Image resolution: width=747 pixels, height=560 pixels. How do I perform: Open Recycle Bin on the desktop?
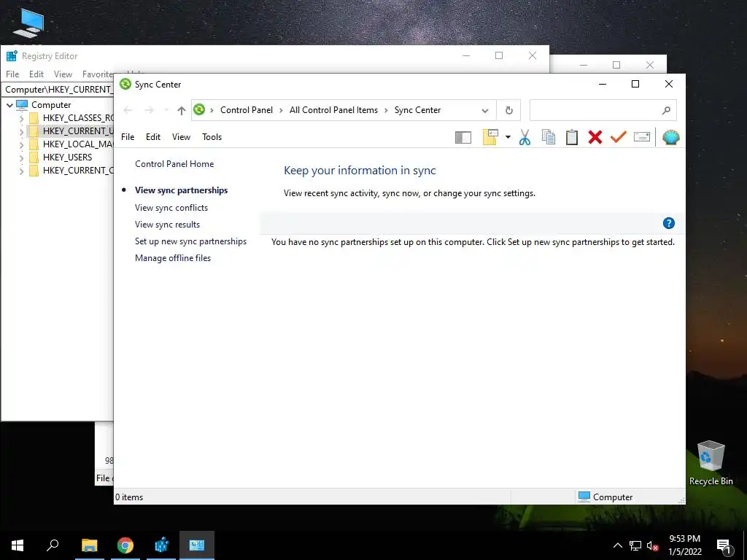[x=711, y=463]
